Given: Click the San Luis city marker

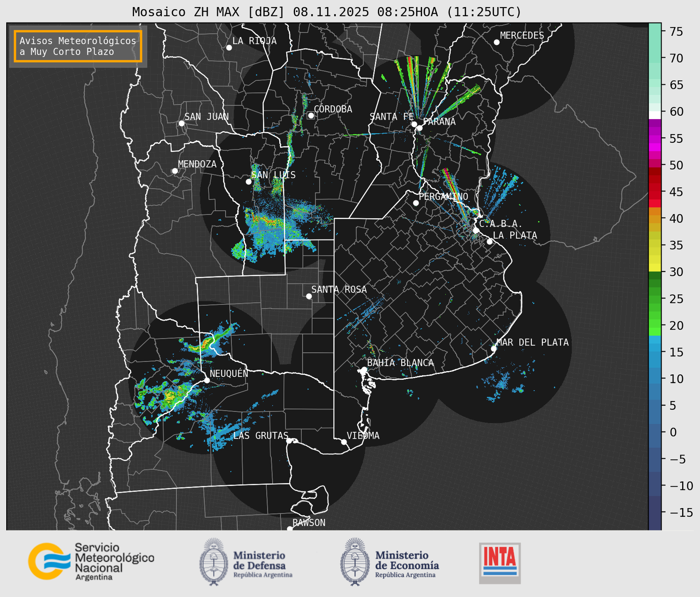Looking at the screenshot, I should pos(249,182).
